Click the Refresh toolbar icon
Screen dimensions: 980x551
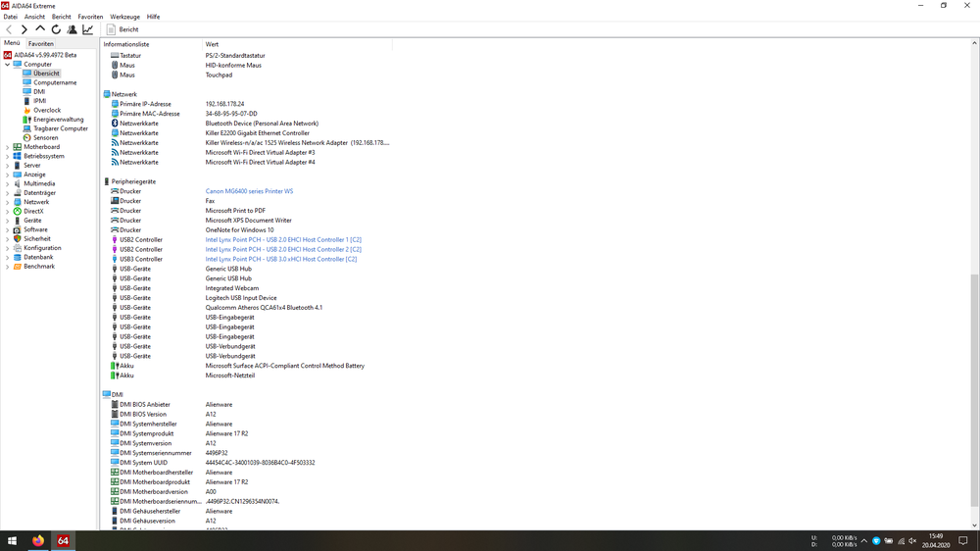click(x=56, y=29)
